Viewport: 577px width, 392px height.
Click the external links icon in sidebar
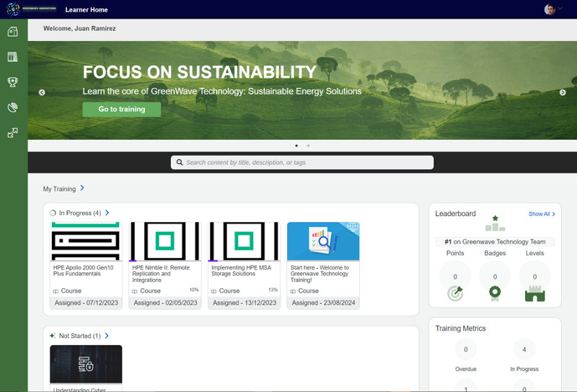click(12, 133)
